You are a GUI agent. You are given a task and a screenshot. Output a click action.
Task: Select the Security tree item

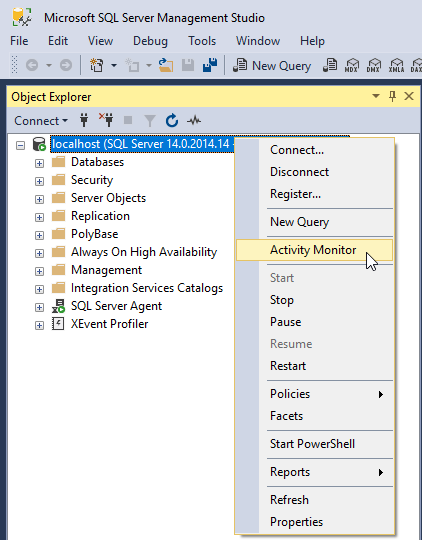click(x=92, y=180)
